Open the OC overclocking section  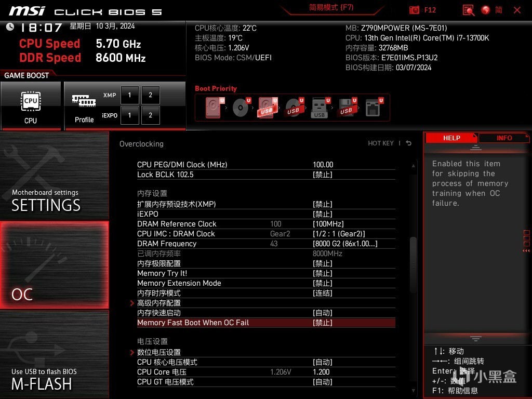54,265
